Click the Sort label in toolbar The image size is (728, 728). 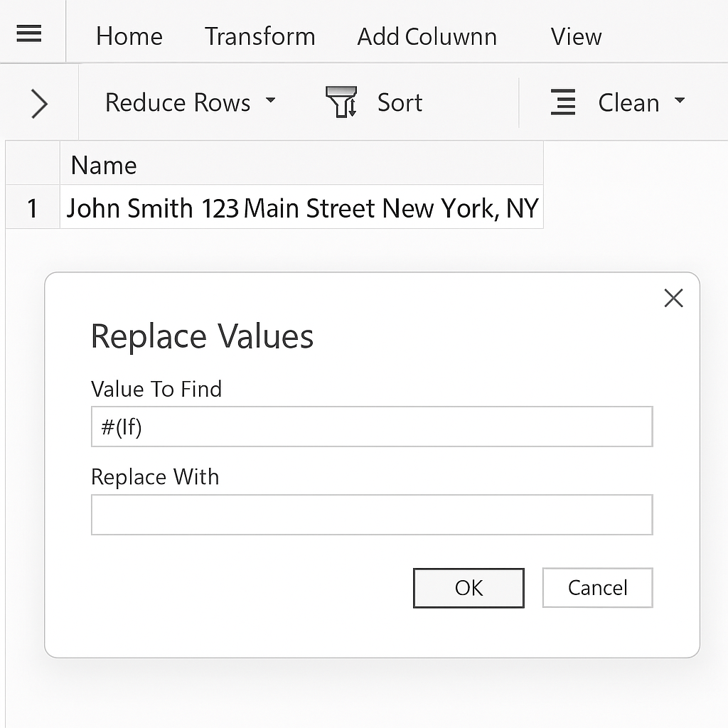point(400,103)
